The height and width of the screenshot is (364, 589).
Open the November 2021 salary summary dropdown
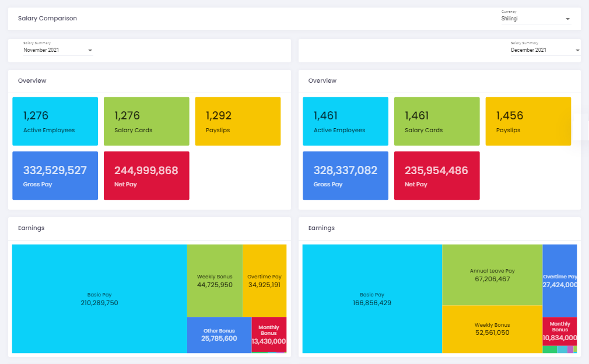(58, 50)
